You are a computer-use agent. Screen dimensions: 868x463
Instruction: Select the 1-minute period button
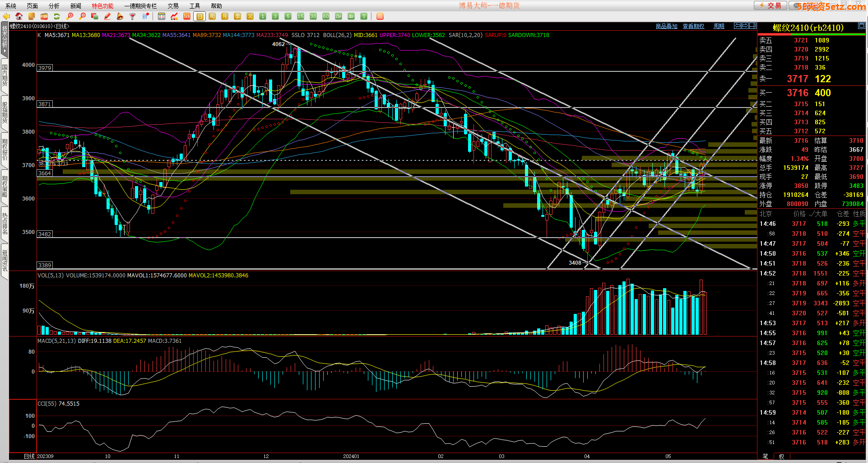(263, 16)
